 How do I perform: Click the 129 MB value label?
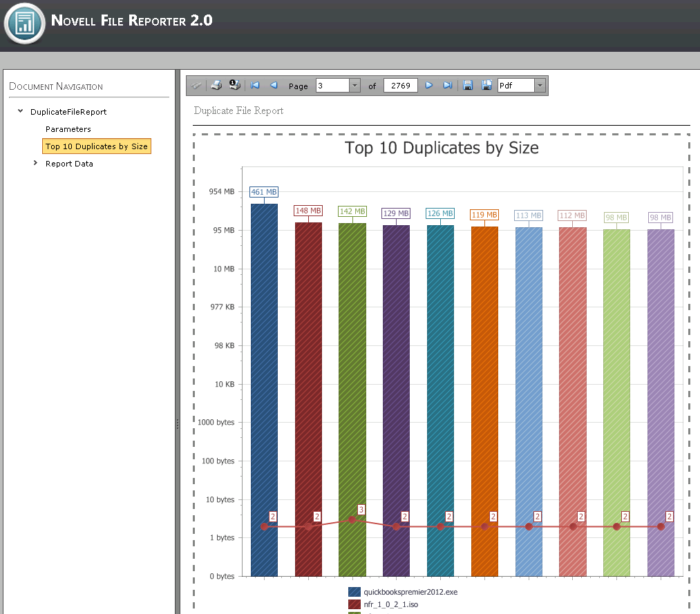[396, 213]
